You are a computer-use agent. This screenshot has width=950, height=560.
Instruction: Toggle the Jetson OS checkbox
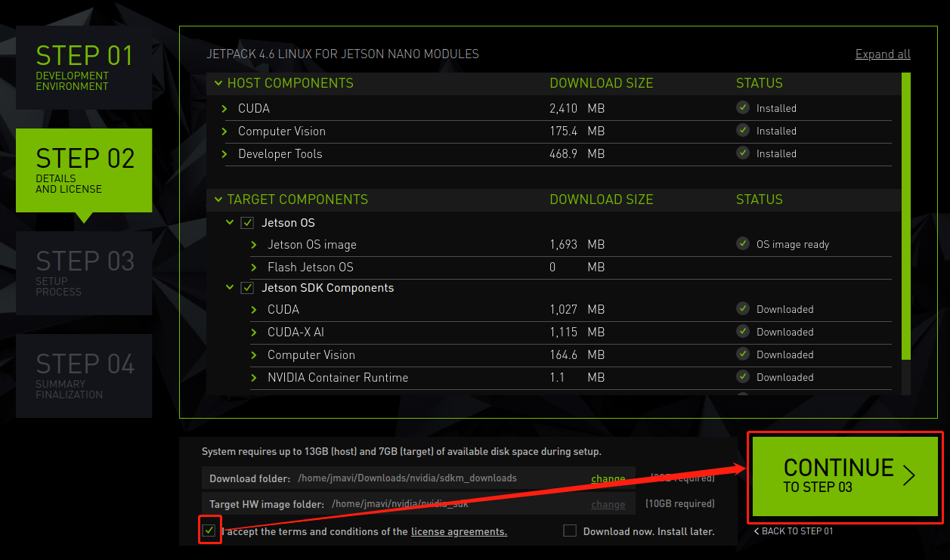tap(246, 223)
